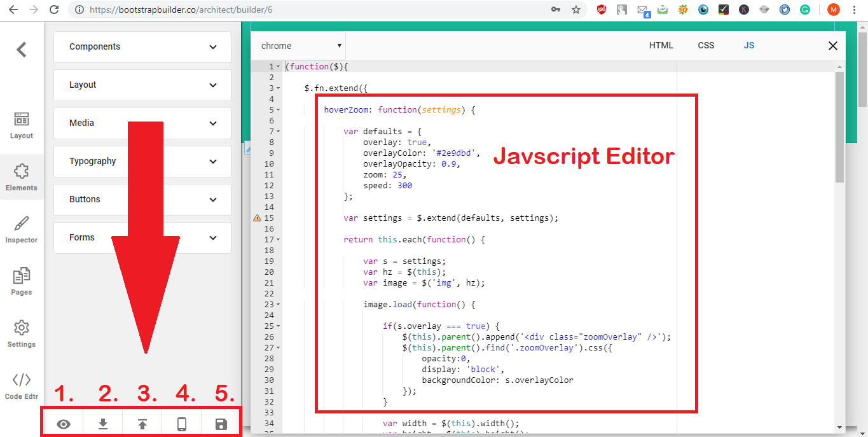Reload the browser page
The image size is (868, 437).
coord(55,10)
